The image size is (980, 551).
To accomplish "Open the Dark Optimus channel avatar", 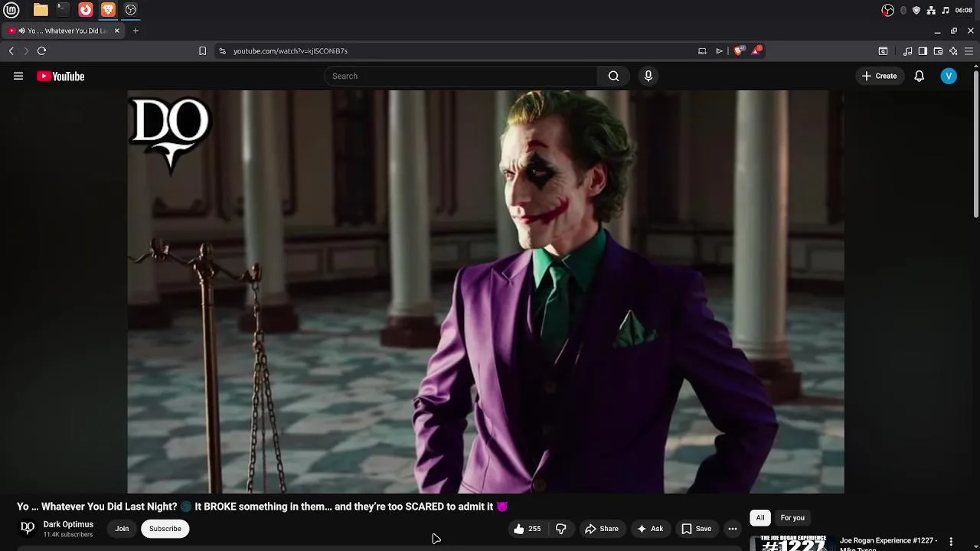I will (28, 528).
